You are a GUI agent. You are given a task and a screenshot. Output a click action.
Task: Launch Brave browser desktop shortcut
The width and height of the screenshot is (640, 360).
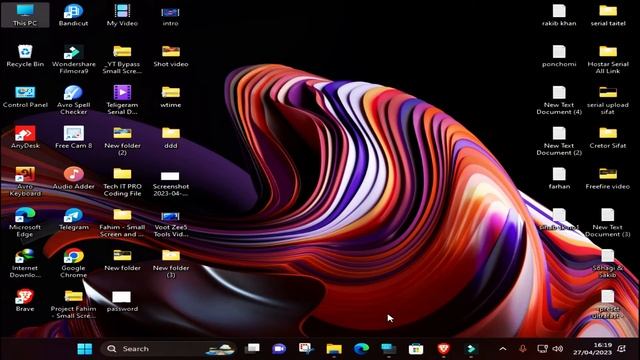point(25,301)
